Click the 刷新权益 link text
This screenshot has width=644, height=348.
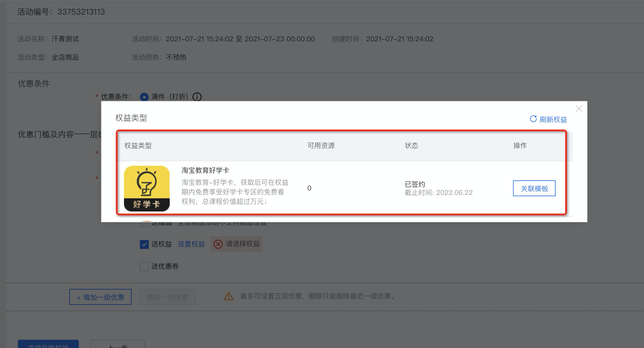(553, 120)
